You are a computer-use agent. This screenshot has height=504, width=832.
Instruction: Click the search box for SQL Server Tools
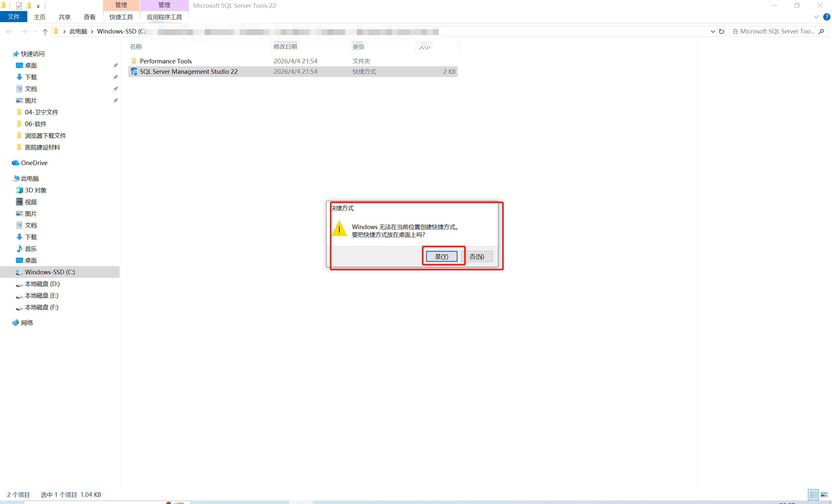click(773, 32)
